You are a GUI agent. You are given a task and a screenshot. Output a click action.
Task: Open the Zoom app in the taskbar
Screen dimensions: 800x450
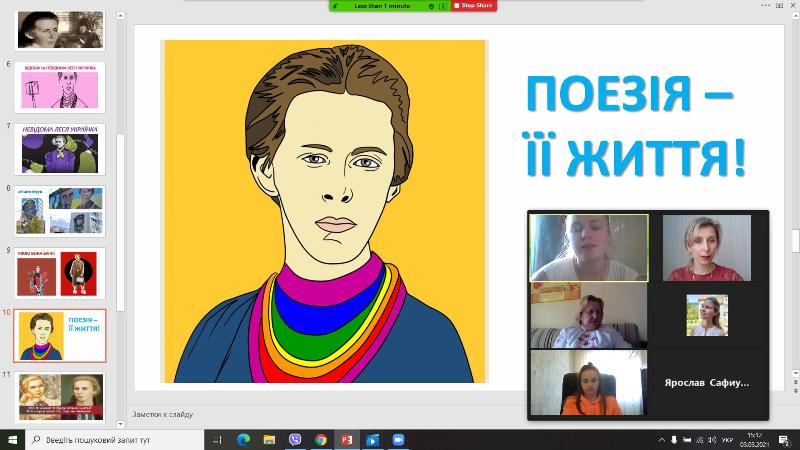click(398, 440)
